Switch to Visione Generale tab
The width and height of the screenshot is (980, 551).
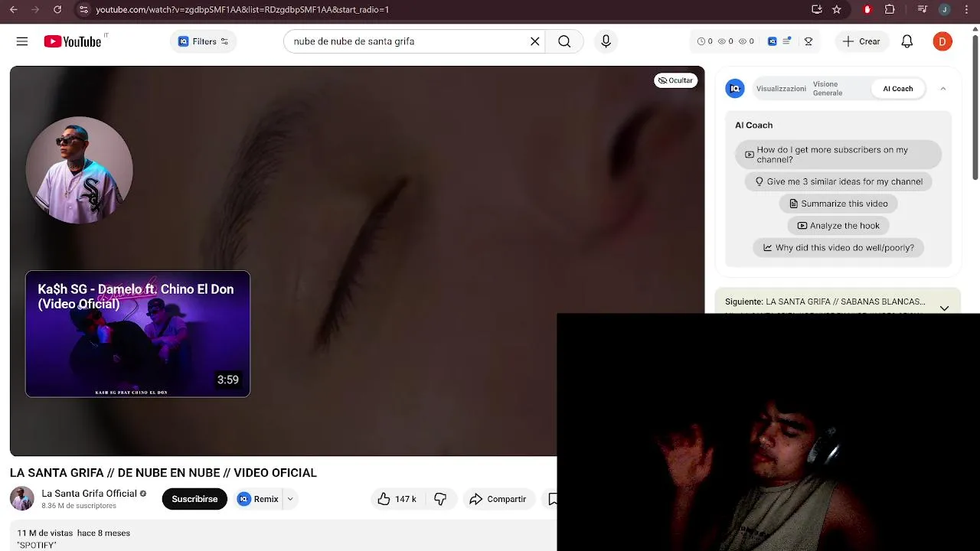click(828, 89)
